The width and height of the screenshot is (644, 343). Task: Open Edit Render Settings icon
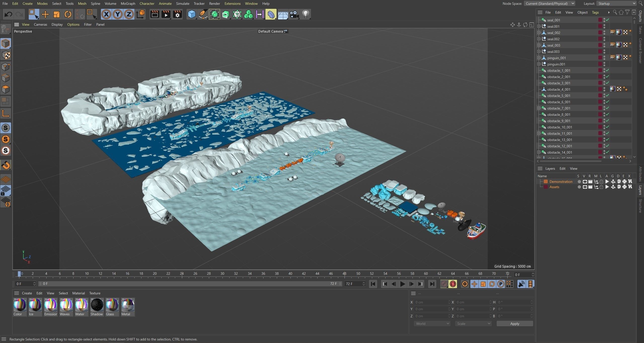point(177,14)
